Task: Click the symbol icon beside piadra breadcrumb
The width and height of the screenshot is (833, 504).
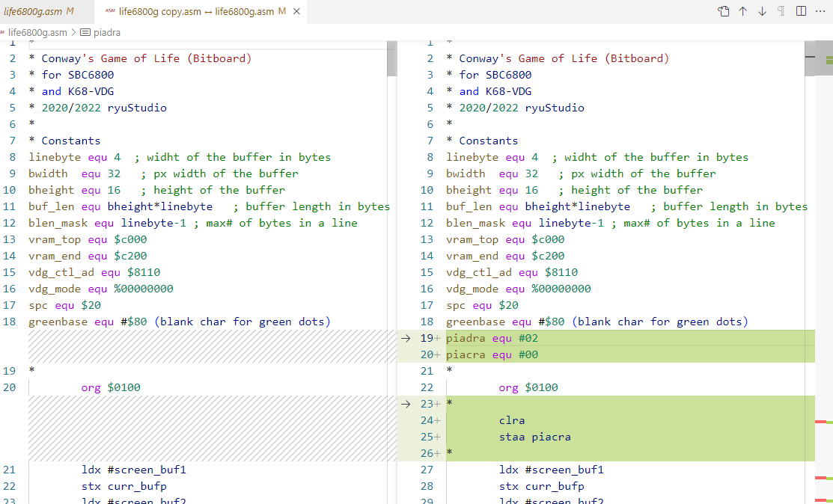Action: [85, 32]
